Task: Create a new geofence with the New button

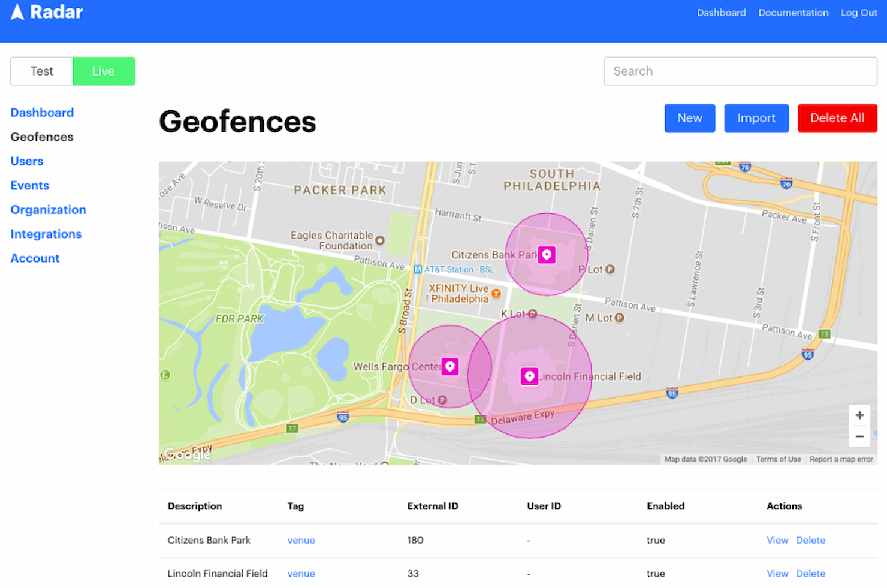Action: click(689, 118)
